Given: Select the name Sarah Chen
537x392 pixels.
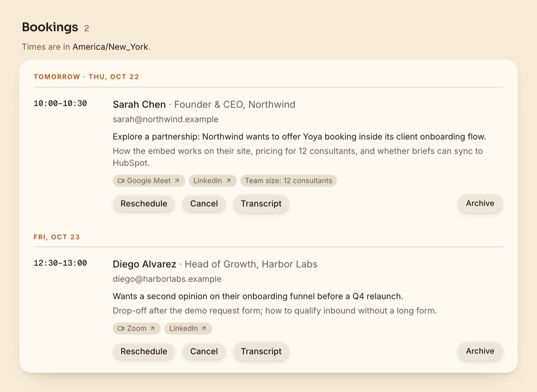Looking at the screenshot, I should 139,104.
